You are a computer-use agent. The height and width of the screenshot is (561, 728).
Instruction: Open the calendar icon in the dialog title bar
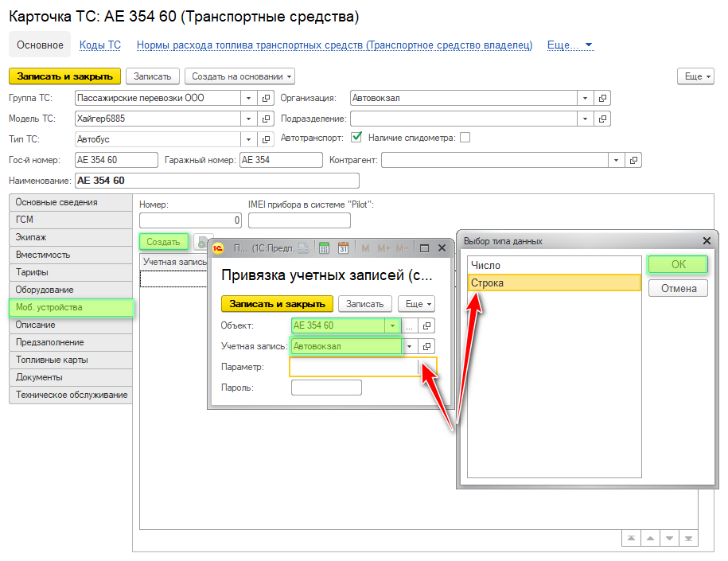(x=344, y=248)
